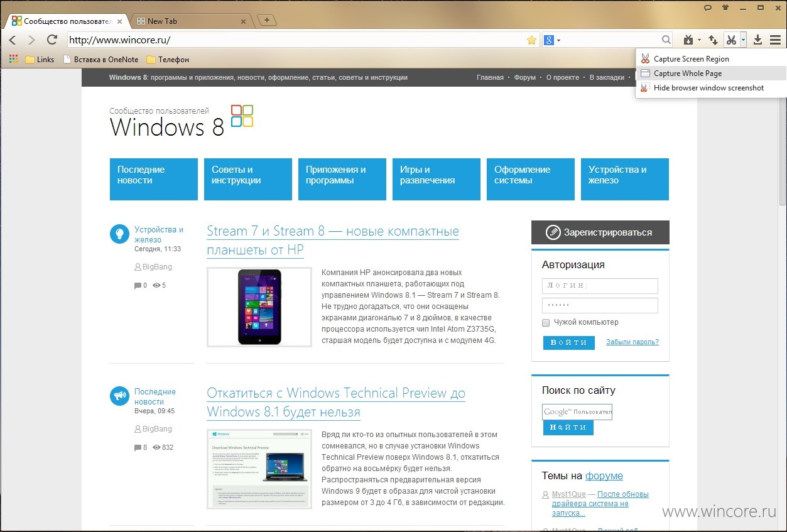Expand the search engine dropdown arrow
This screenshot has height=532, width=787.
coord(558,41)
